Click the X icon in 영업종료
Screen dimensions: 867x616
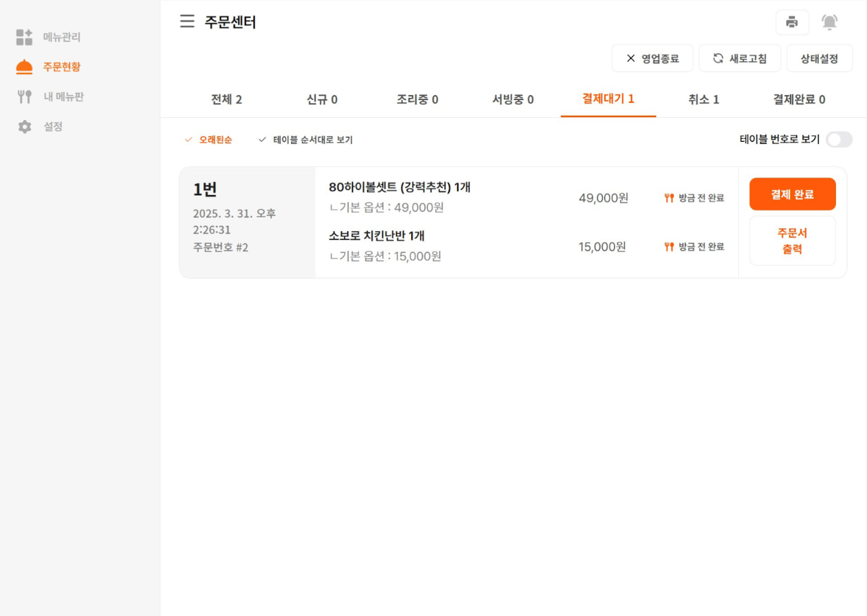point(631,58)
